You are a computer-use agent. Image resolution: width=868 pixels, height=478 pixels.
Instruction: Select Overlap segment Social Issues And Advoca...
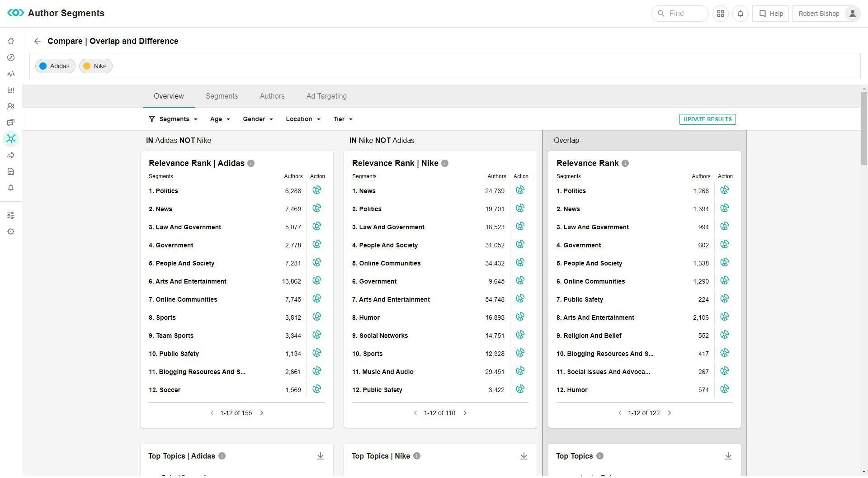604,372
